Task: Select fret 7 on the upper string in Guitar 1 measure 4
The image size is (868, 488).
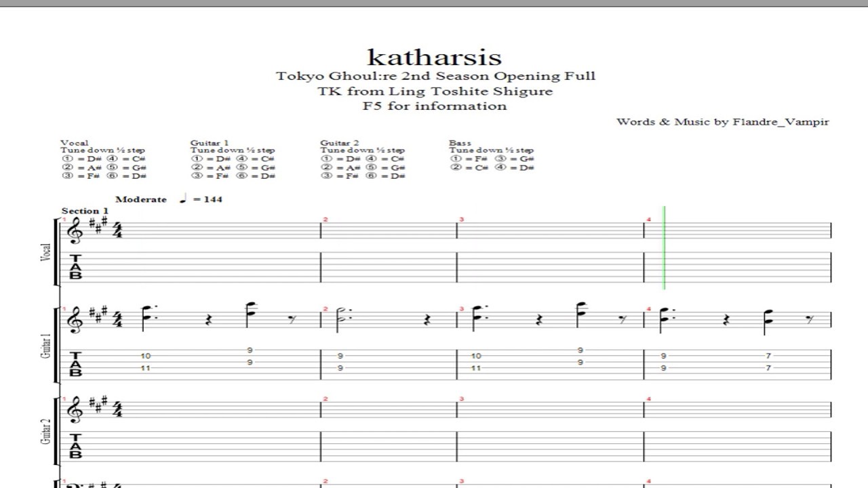Action: pyautogui.click(x=768, y=356)
